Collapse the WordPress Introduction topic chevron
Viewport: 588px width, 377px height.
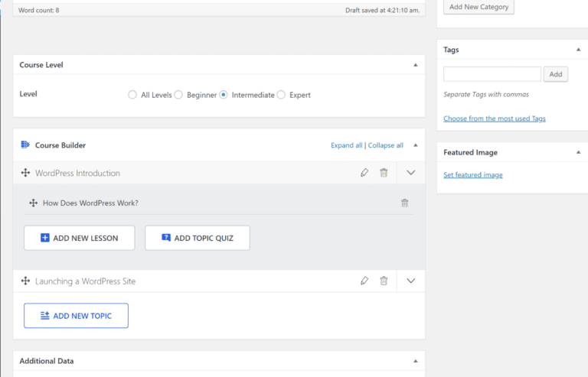[410, 173]
